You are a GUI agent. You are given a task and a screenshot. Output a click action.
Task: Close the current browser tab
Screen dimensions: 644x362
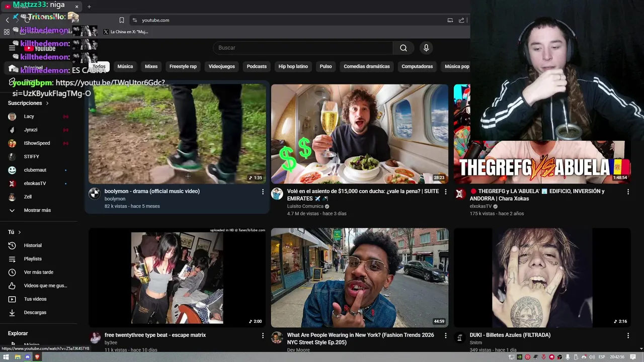pos(76,7)
